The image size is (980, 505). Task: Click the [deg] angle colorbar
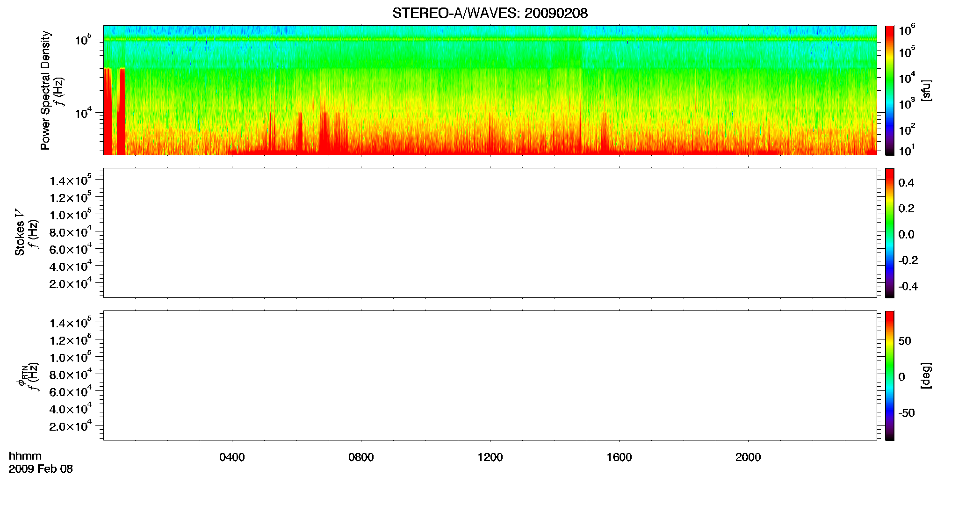click(890, 375)
